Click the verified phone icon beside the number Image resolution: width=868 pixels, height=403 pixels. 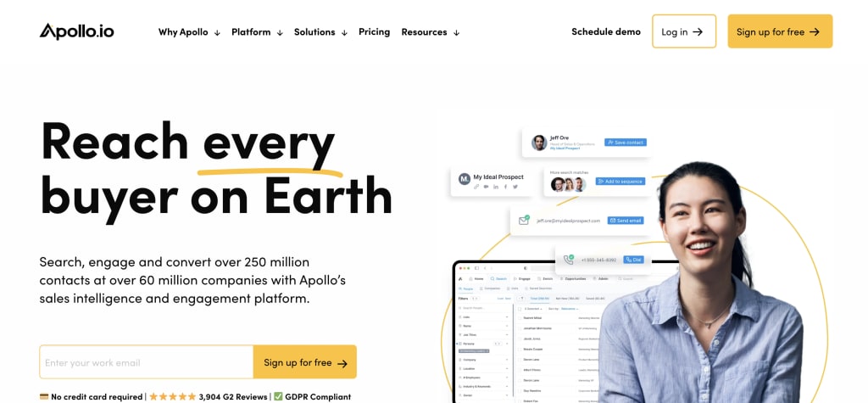click(x=569, y=259)
